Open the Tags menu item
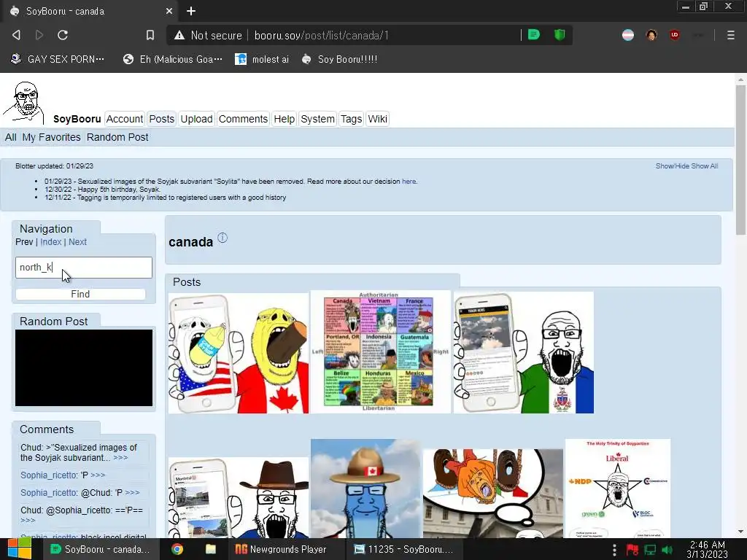 [x=351, y=119]
